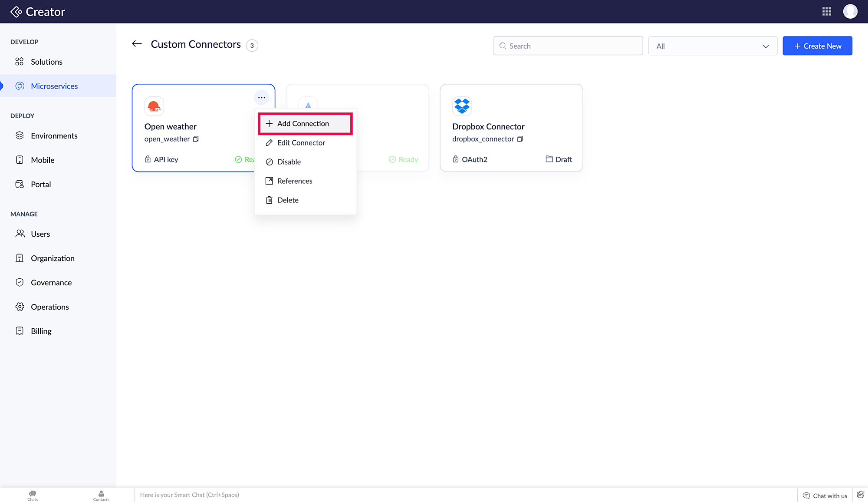The height and width of the screenshot is (502, 868).
Task: Click the Dropbox connector logo
Action: tap(462, 106)
